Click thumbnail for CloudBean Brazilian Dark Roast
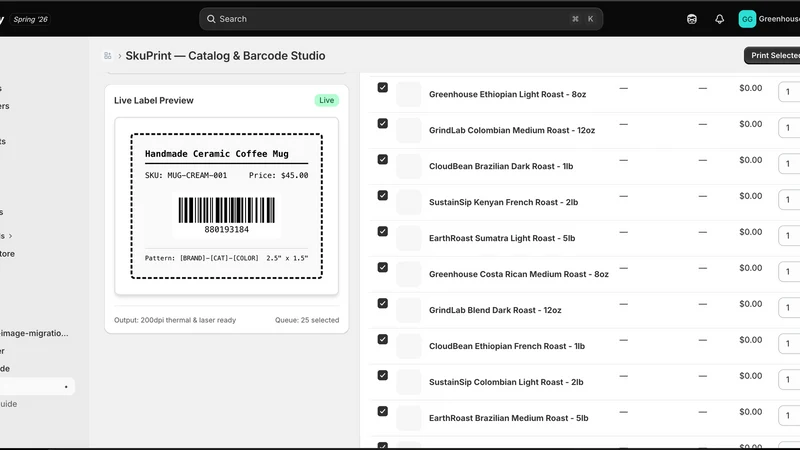The image size is (800, 450). pyautogui.click(x=409, y=166)
